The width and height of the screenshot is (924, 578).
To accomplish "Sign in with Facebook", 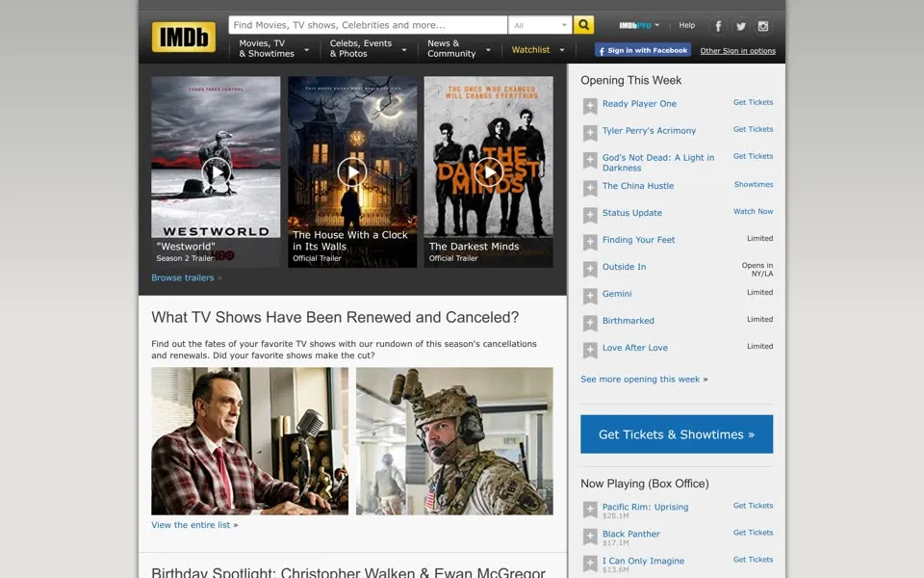I will coord(643,51).
